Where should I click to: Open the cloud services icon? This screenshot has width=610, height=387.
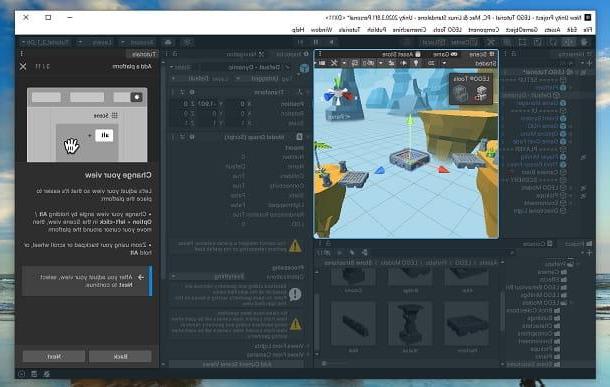[168, 42]
